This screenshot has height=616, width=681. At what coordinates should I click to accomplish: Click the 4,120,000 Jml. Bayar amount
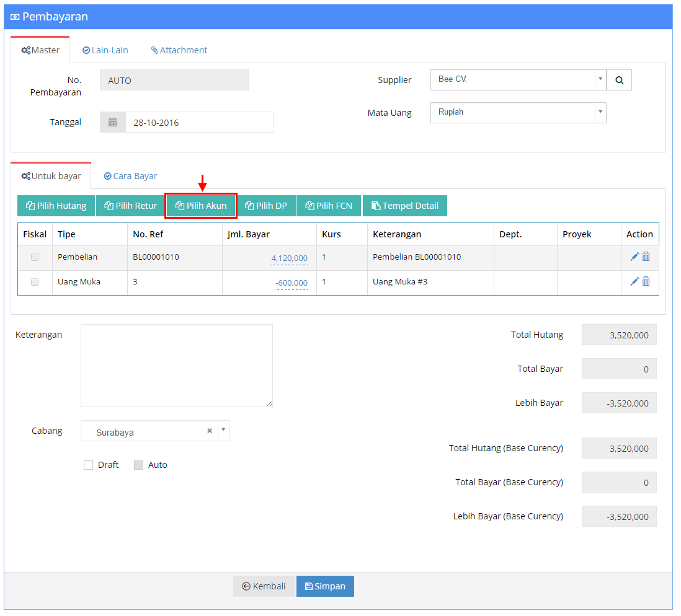[291, 260]
